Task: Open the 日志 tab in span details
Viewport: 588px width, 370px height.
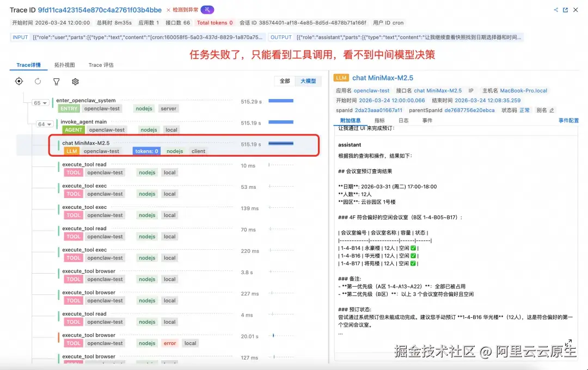Action: click(403, 120)
